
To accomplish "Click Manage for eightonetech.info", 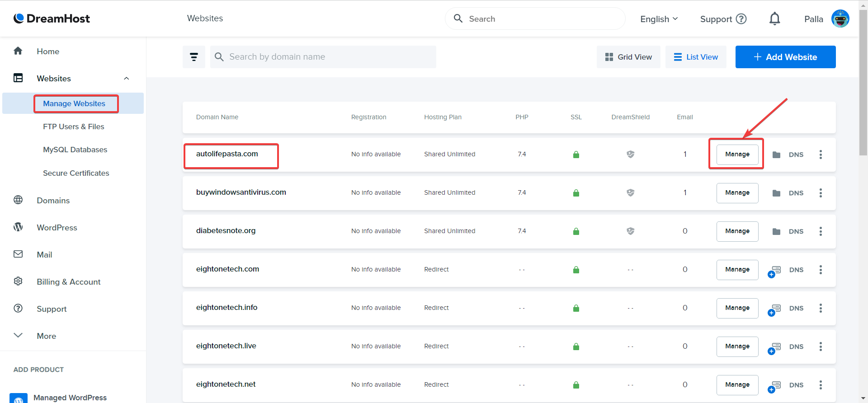I will pos(737,308).
